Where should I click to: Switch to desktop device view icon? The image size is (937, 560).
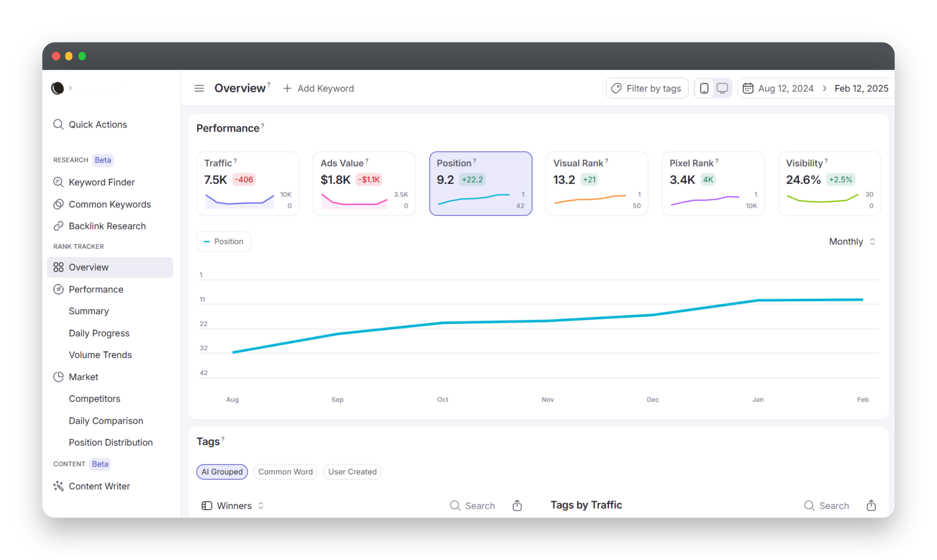[x=722, y=88]
